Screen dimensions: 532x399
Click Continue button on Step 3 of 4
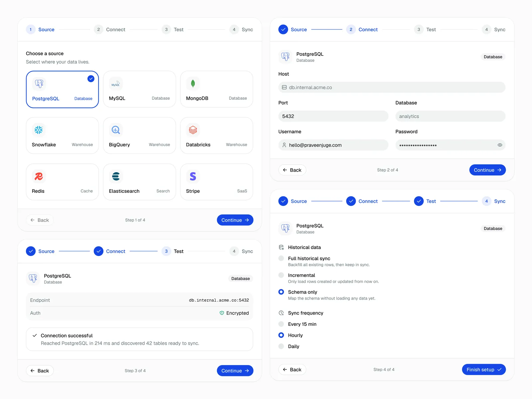[235, 371]
